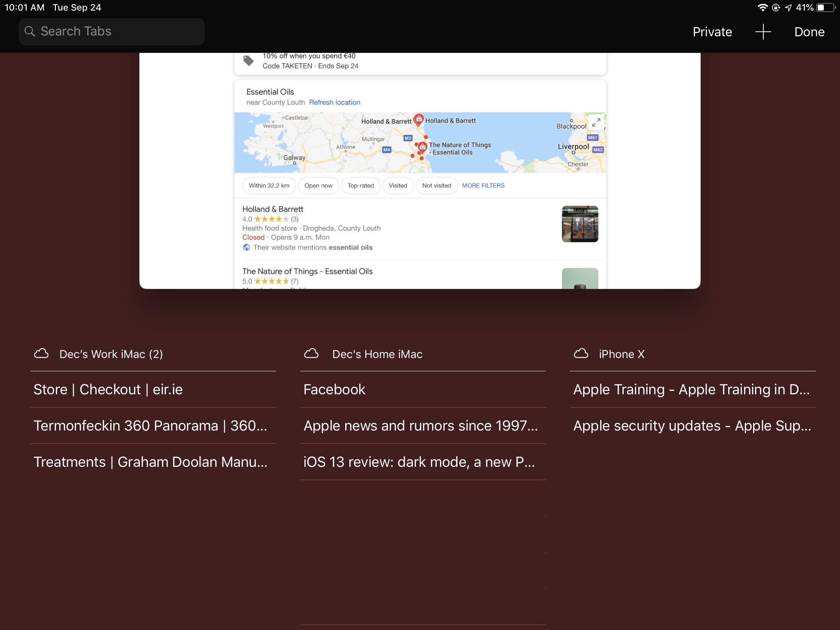Click the price tag icon next to 10% off
Screen dimensions: 840x630
click(249, 61)
